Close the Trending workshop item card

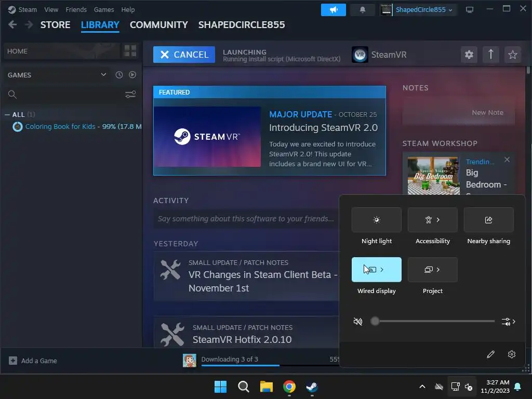click(507, 159)
